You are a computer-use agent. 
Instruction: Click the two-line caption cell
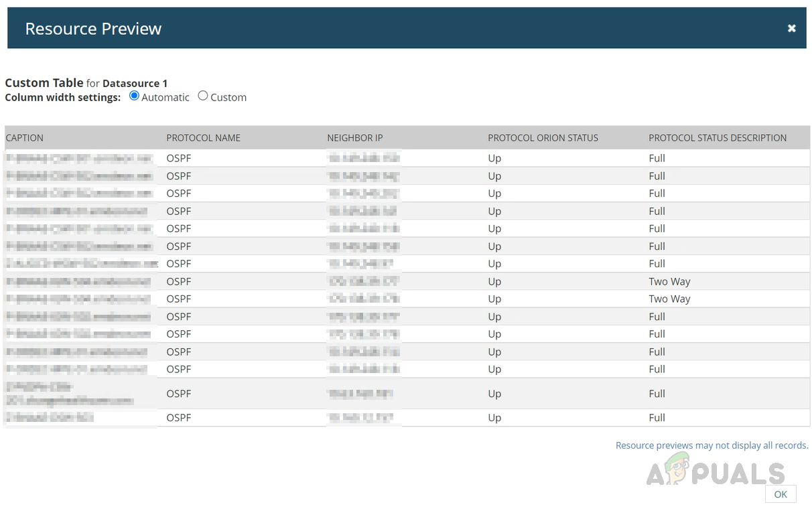click(70, 393)
